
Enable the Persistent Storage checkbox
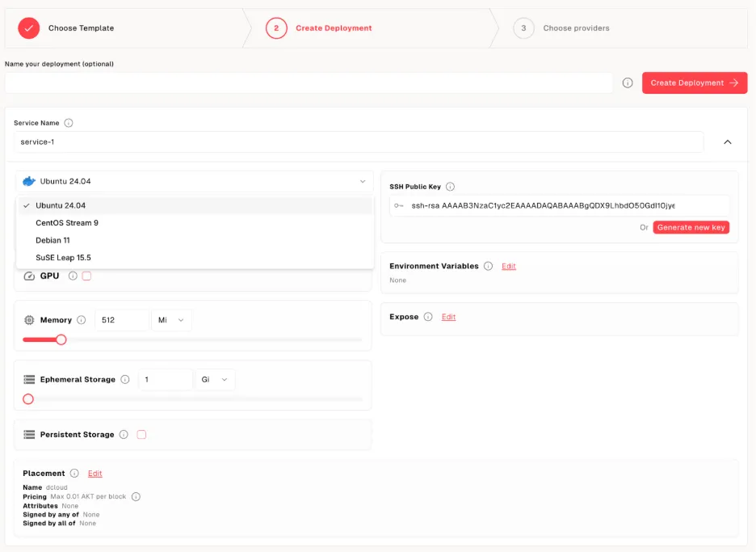pyautogui.click(x=141, y=435)
